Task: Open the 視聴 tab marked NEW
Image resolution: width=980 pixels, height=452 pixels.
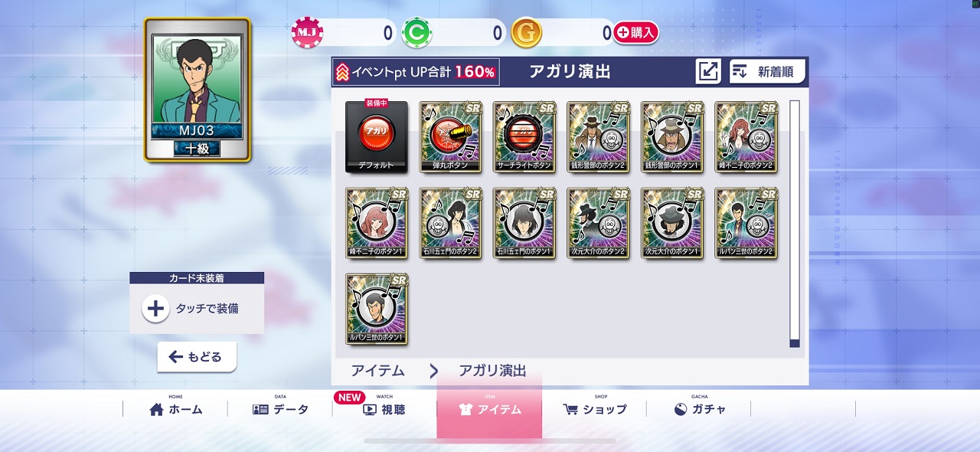Action: coord(384,409)
